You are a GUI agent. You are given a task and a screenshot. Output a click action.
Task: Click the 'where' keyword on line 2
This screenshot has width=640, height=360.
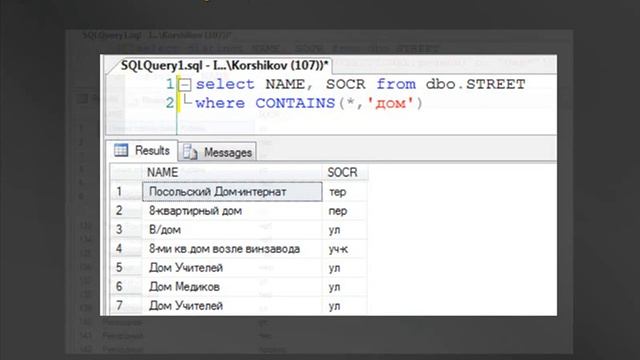pos(220,103)
